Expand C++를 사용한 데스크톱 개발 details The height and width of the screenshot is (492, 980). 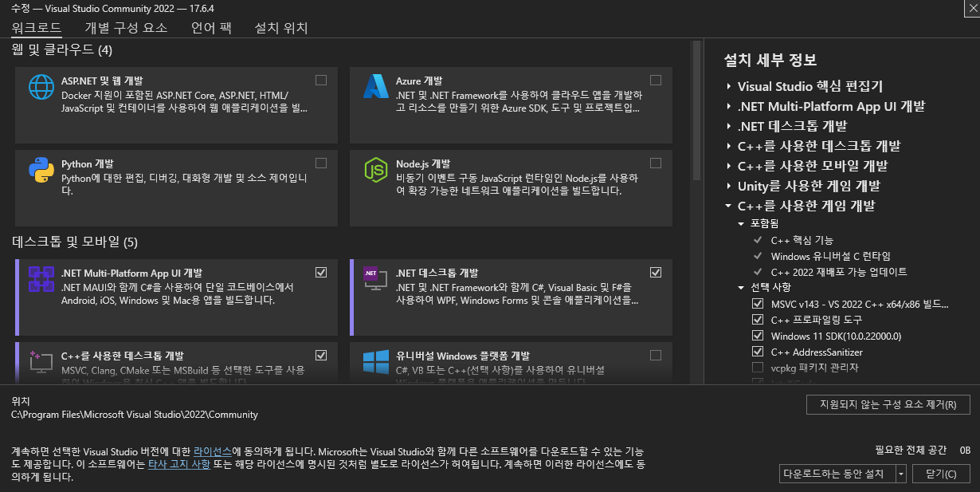pyautogui.click(x=729, y=146)
